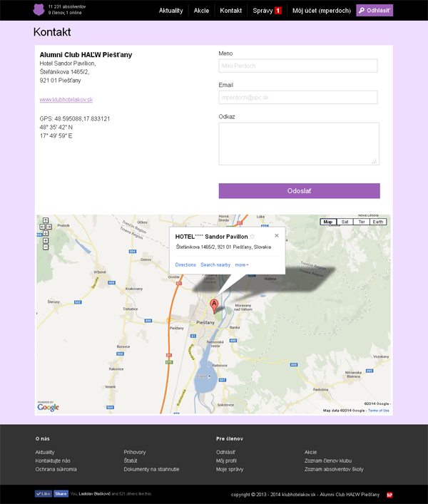Viewport: 428px width, 504px height.
Task: Click Search nearby in the map bubble
Action: click(x=215, y=265)
